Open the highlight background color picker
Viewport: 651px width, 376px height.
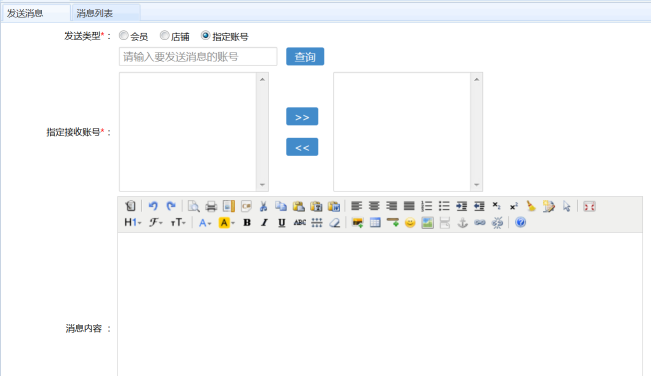click(x=227, y=222)
